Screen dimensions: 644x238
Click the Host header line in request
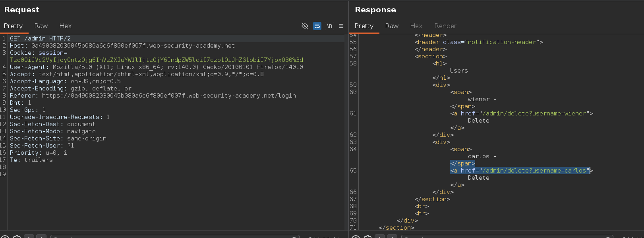(x=122, y=46)
